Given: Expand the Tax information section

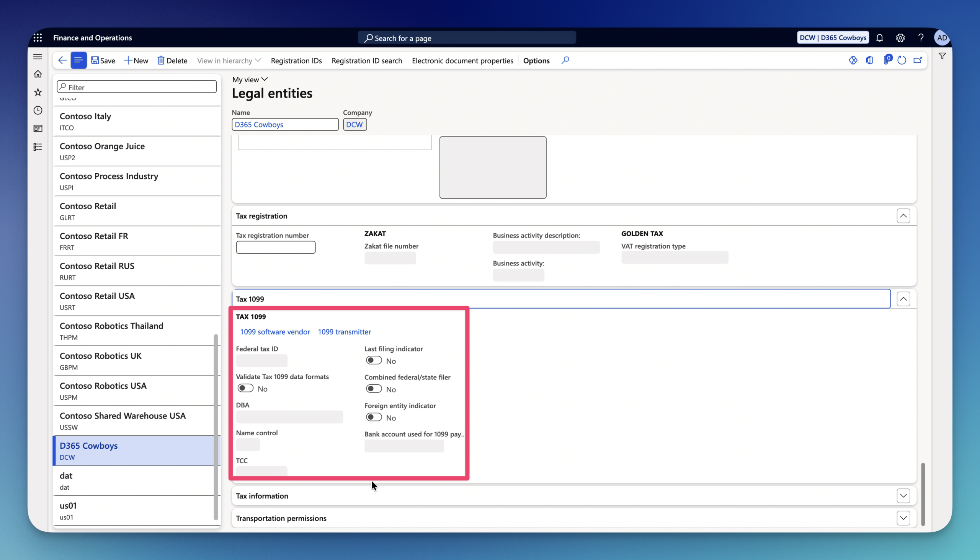Looking at the screenshot, I should click(903, 496).
